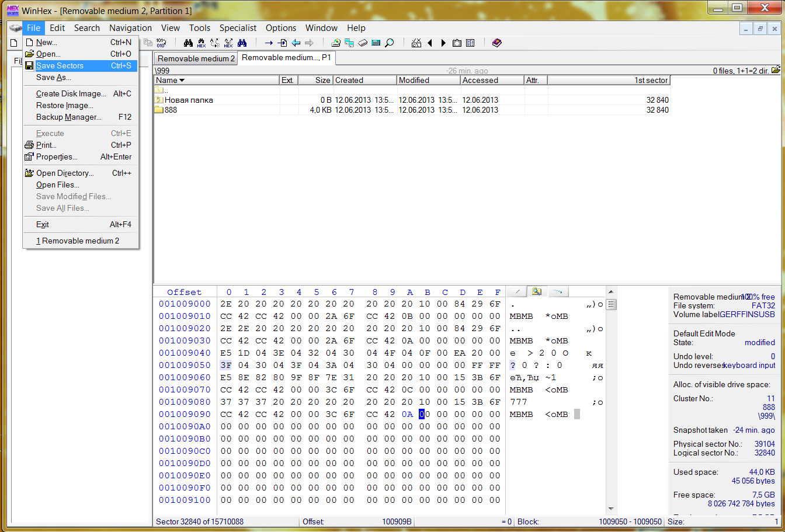Choose Exit from the File menu
Screen dimensions: 785x532
[x=81, y=224]
